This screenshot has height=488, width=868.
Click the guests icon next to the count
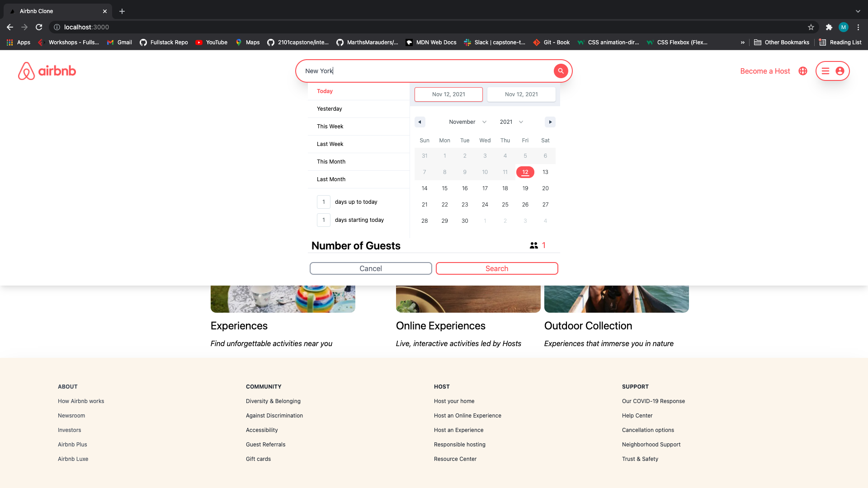[534, 245]
